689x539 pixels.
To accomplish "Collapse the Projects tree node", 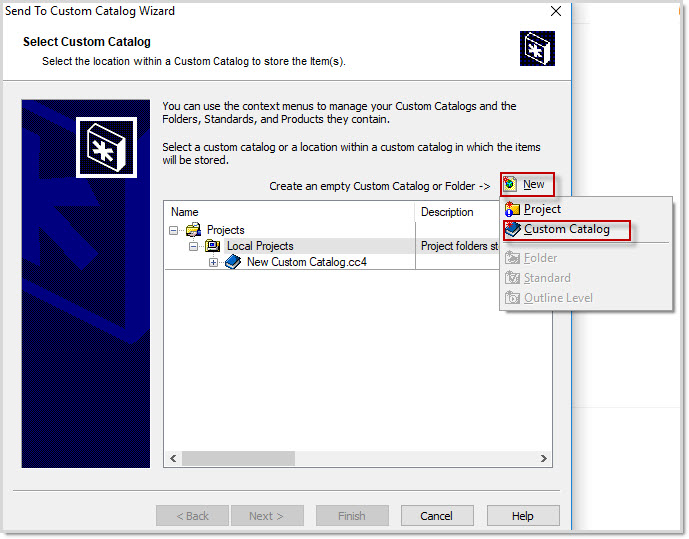I will (x=175, y=230).
